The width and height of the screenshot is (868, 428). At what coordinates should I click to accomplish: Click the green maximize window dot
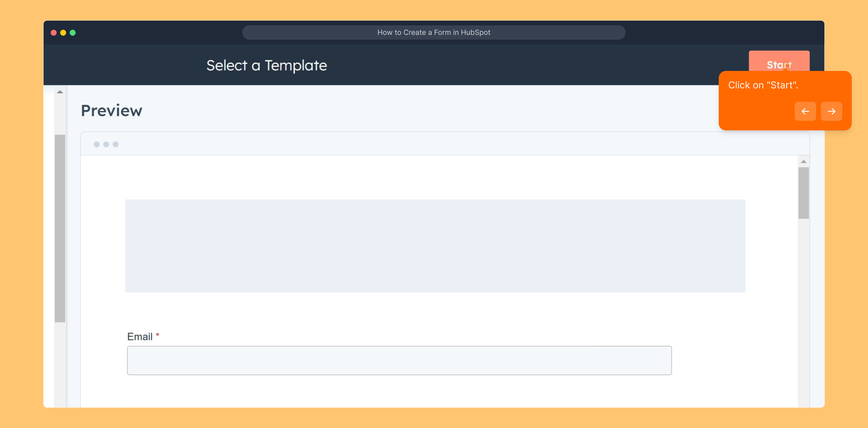[72, 32]
